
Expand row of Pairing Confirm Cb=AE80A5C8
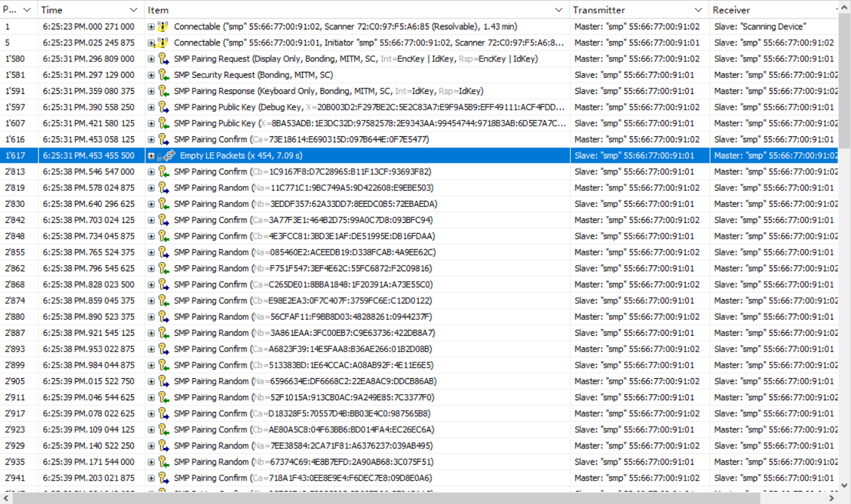click(151, 430)
